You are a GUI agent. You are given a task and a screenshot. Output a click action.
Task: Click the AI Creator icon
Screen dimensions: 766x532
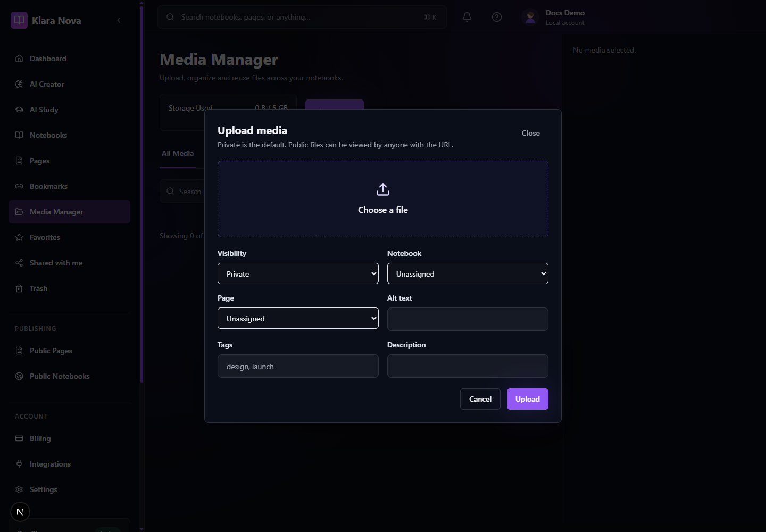19,84
